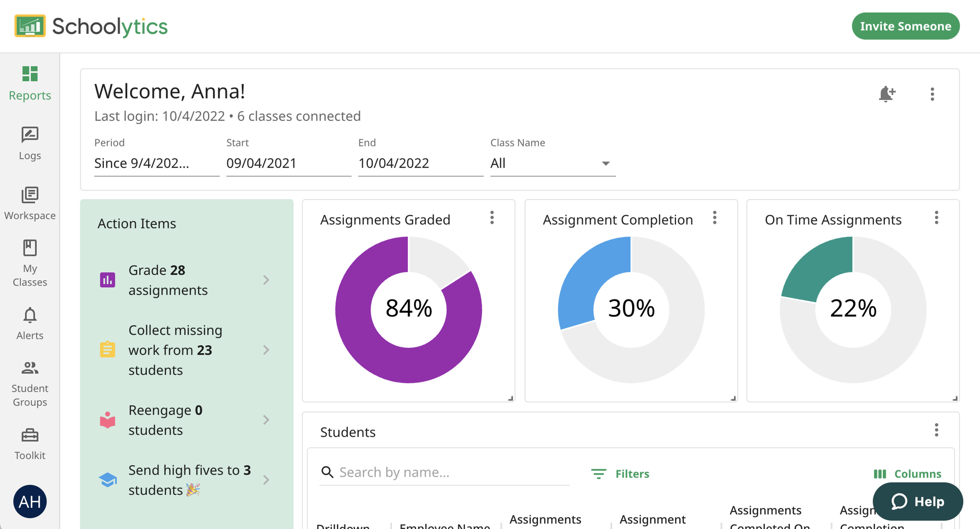This screenshot has width=980, height=529.
Task: Open Student Groups section
Action: [x=29, y=383]
